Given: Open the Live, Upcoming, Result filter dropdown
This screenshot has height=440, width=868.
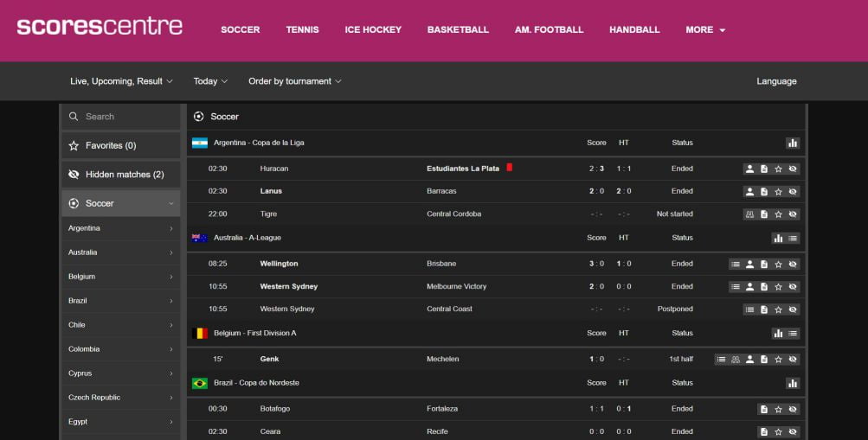Looking at the screenshot, I should click(x=121, y=81).
